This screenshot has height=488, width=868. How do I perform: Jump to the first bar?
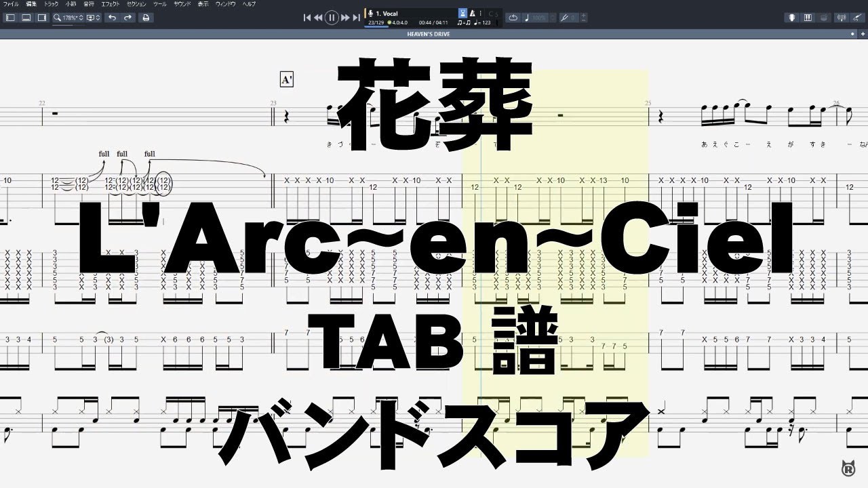click(307, 18)
